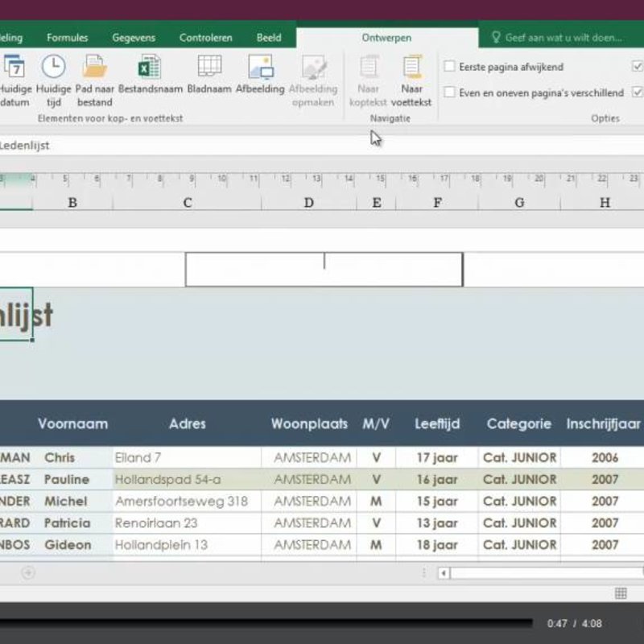Click Afbeelding opmaken format picture
644x644 pixels.
313,80
